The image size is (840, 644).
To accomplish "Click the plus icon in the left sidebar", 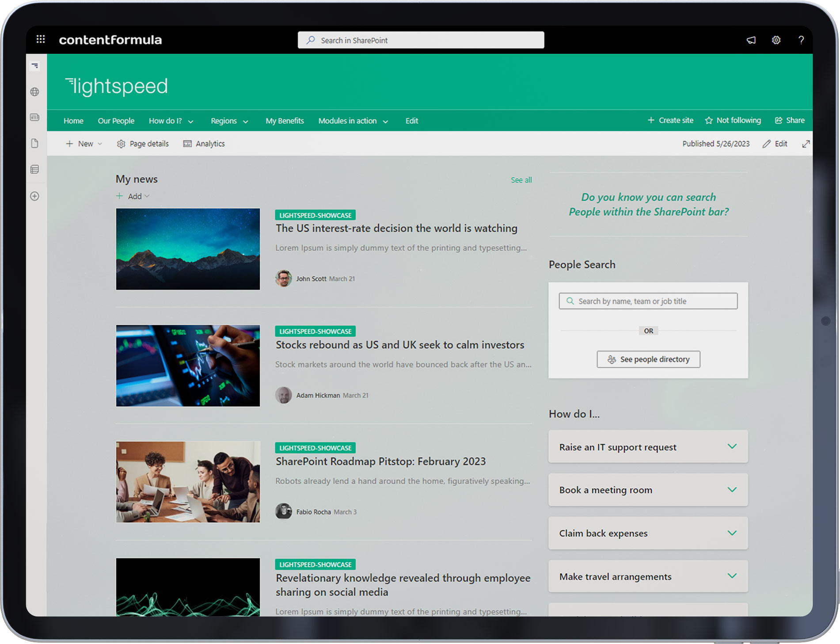I will pyautogui.click(x=35, y=196).
